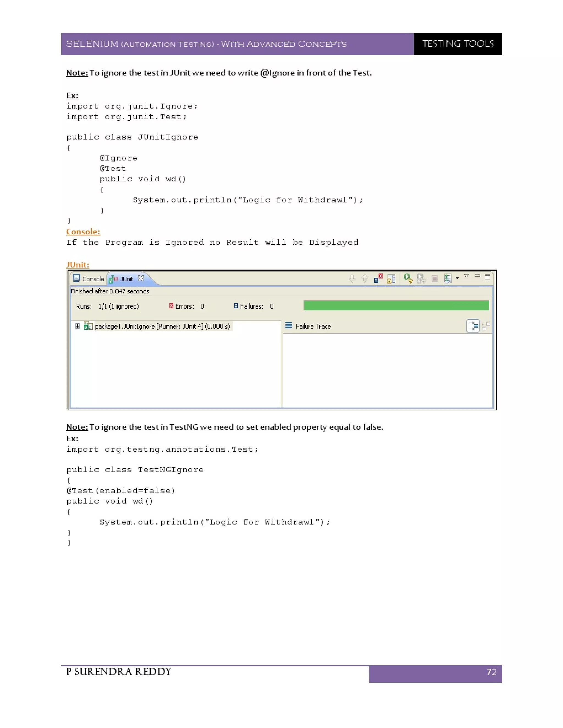Image resolution: width=563 pixels, height=728 pixels.
Task: Toggle Show Failures Only icon
Action: pos(378,278)
